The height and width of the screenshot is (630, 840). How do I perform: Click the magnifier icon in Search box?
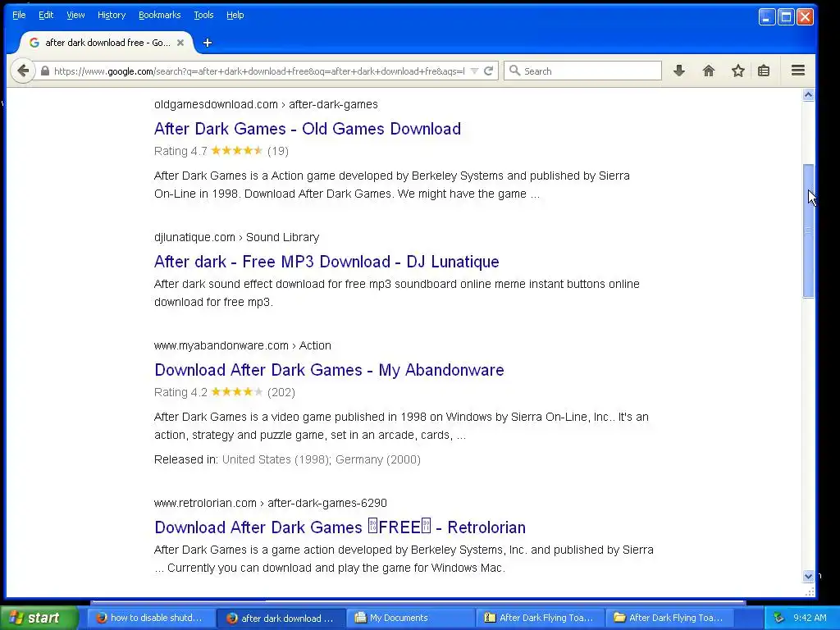pos(514,71)
